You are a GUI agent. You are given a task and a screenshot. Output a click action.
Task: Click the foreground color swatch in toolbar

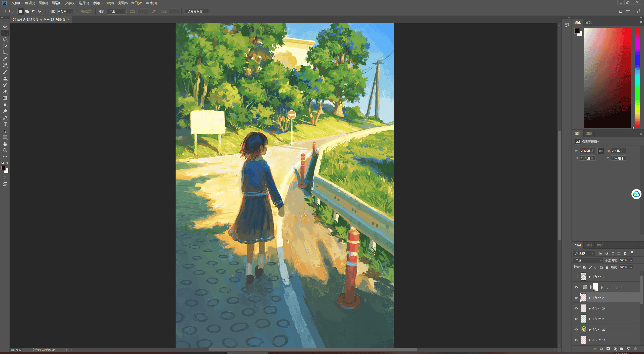tap(3, 168)
